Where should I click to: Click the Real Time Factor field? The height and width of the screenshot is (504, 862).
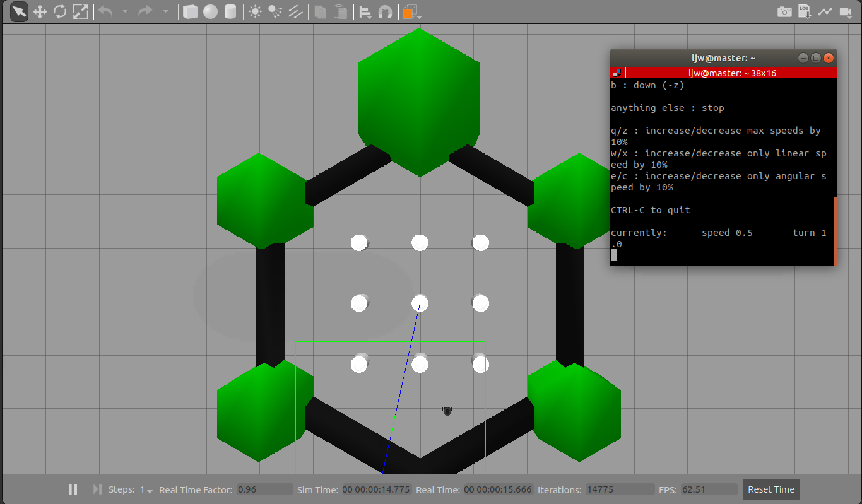click(264, 489)
